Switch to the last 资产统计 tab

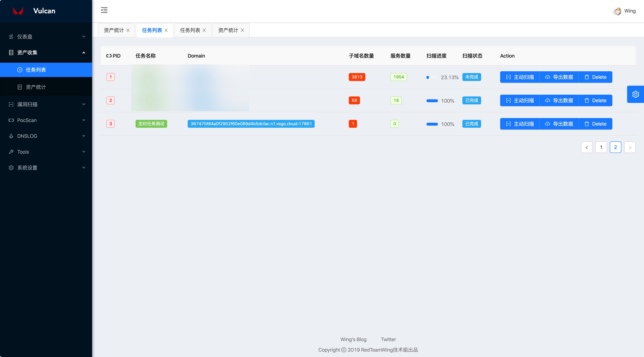(x=228, y=30)
